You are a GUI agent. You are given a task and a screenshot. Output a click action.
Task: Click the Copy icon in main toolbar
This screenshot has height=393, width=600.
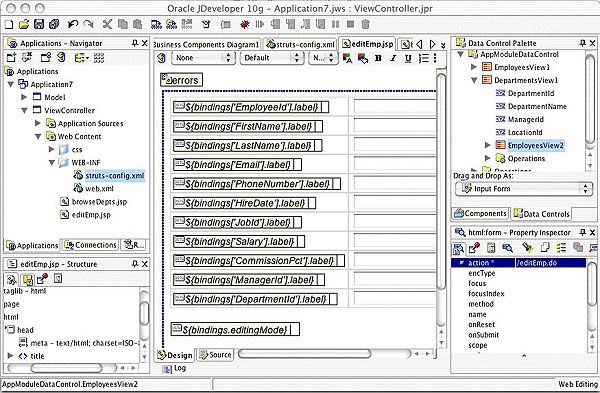coord(122,24)
